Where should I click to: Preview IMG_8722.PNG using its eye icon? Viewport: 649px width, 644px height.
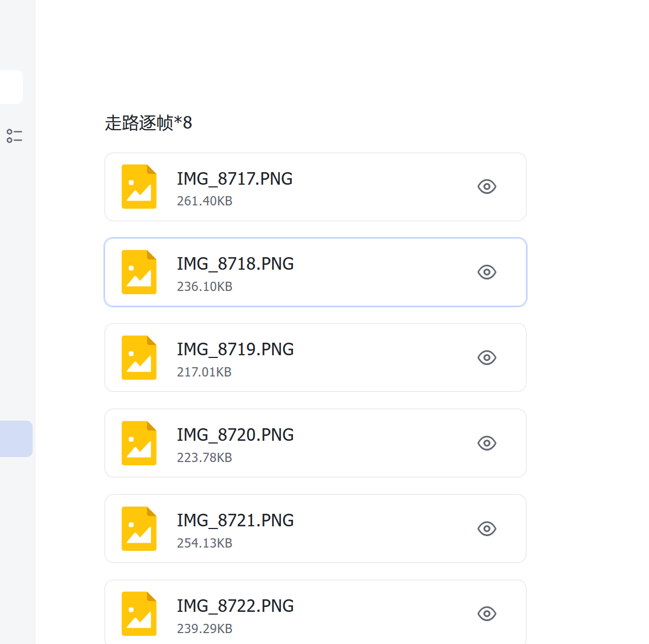click(487, 614)
